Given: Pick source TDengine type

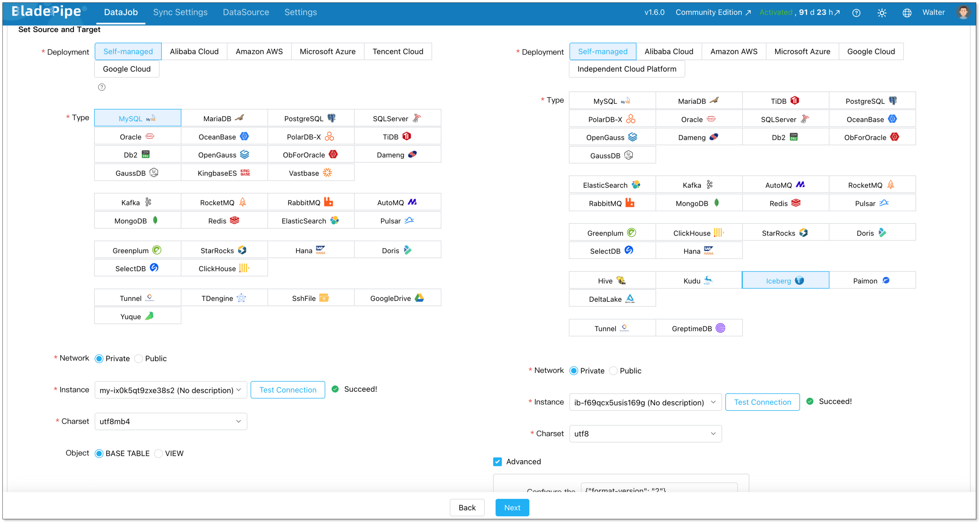Looking at the screenshot, I should pos(224,298).
